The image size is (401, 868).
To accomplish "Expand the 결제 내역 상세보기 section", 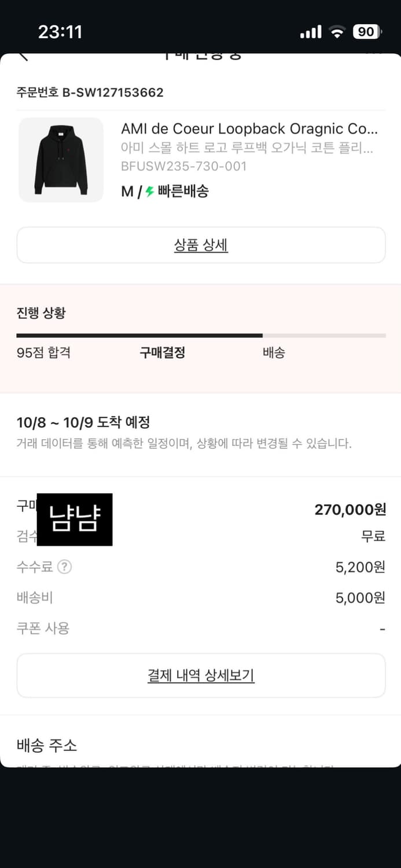I will (201, 675).
